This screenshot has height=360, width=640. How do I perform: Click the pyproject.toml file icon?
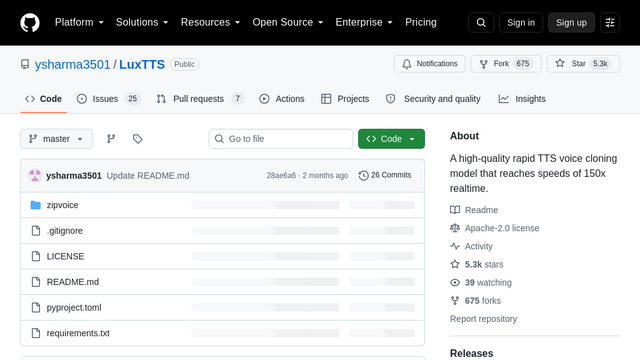tap(36, 308)
